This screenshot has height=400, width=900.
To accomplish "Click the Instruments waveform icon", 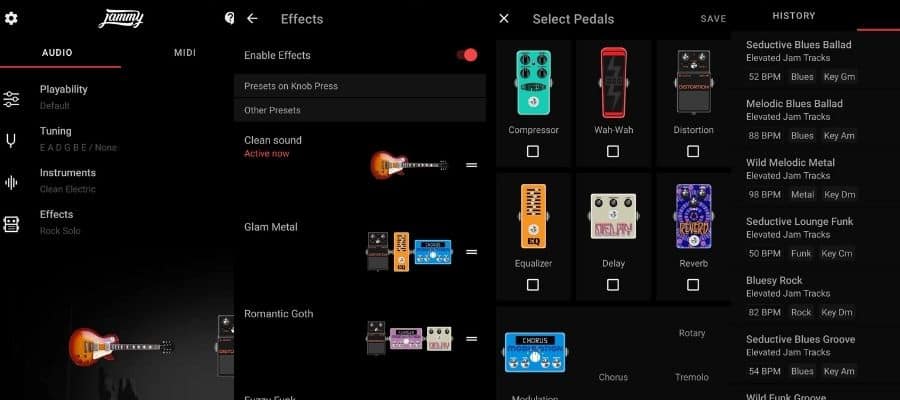I will (x=11, y=182).
